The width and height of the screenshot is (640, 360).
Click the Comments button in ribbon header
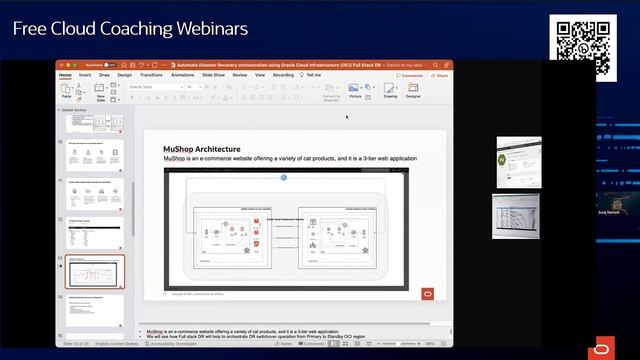409,76
